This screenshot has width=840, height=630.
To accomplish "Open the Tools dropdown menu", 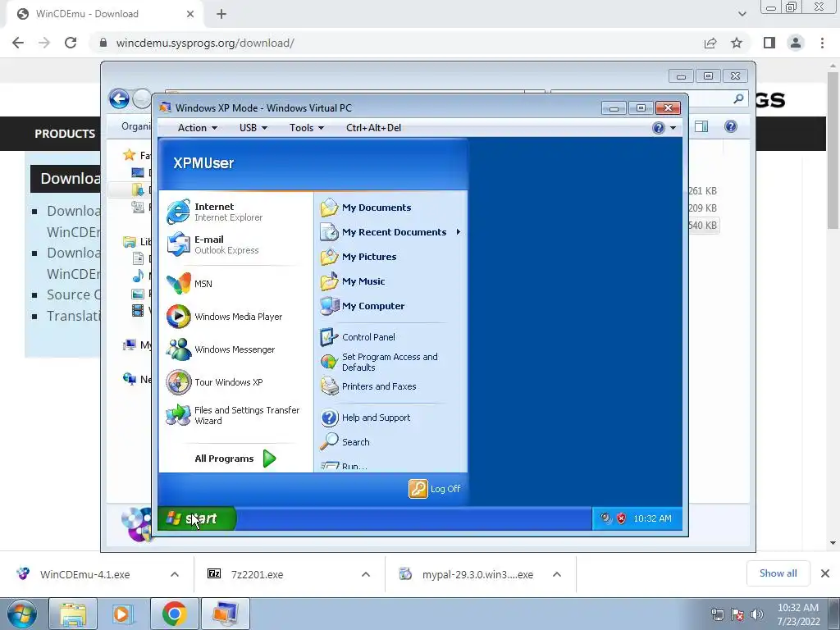I will [307, 127].
